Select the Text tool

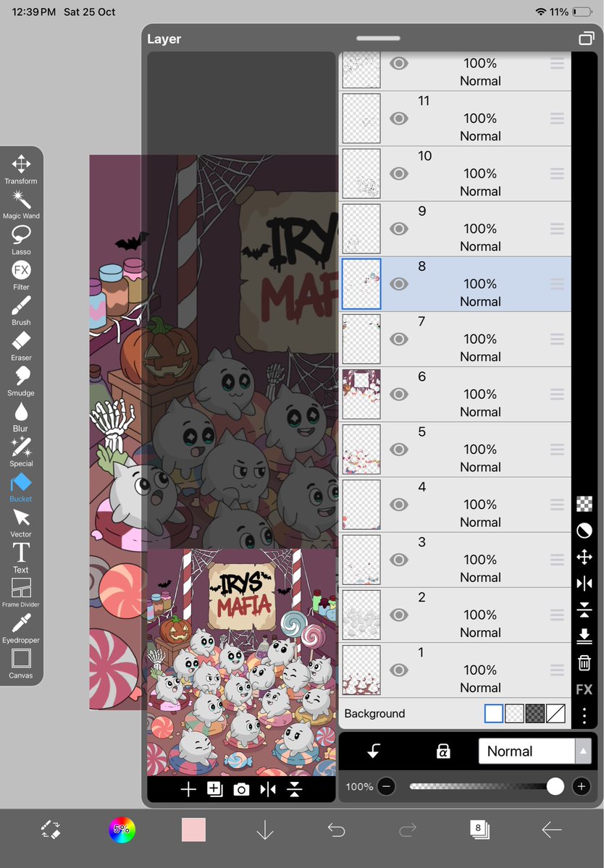(x=21, y=558)
